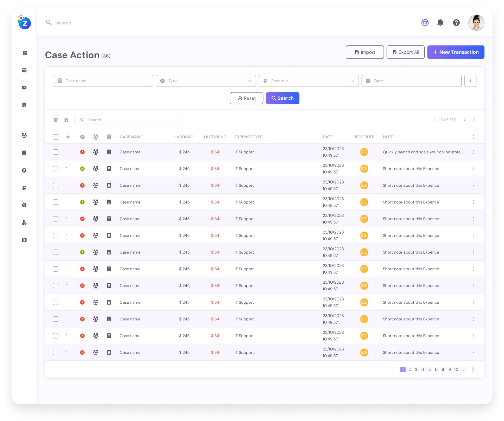Expand the Type filter dropdown

point(250,80)
